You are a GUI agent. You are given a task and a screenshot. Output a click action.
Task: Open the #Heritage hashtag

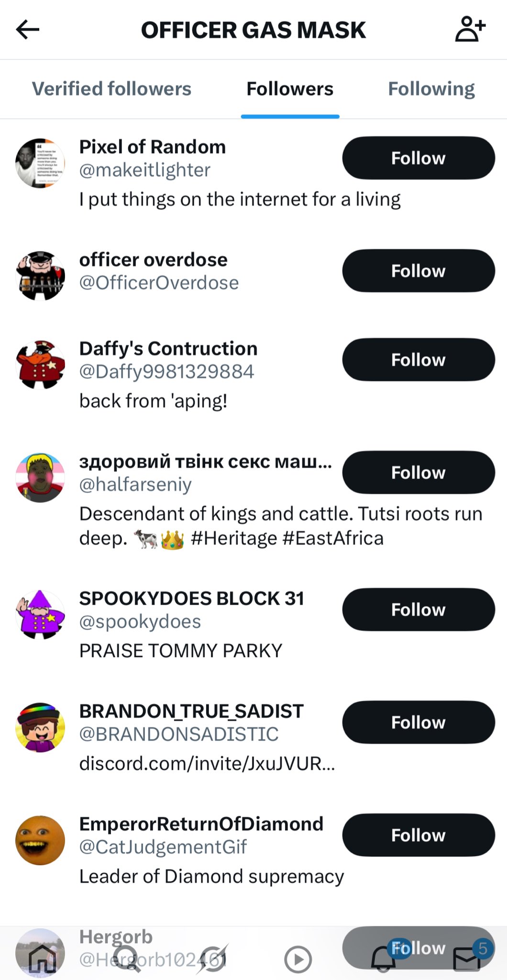(233, 538)
